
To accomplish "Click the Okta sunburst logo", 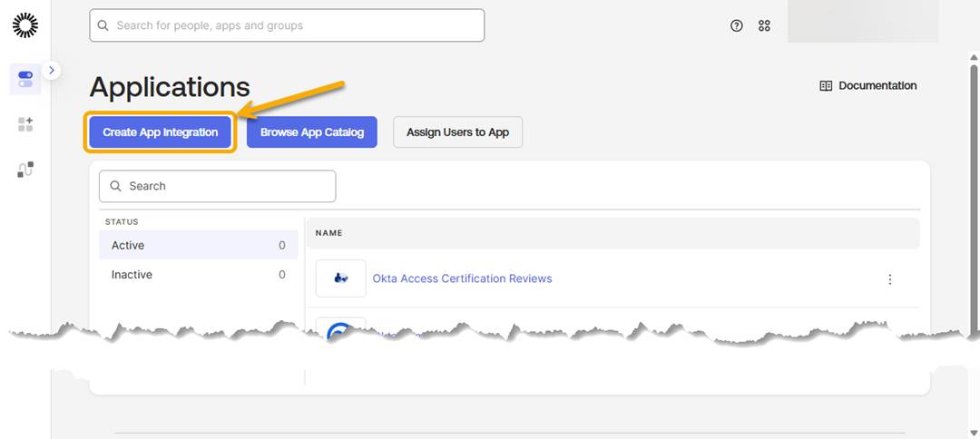I will pyautogui.click(x=25, y=25).
